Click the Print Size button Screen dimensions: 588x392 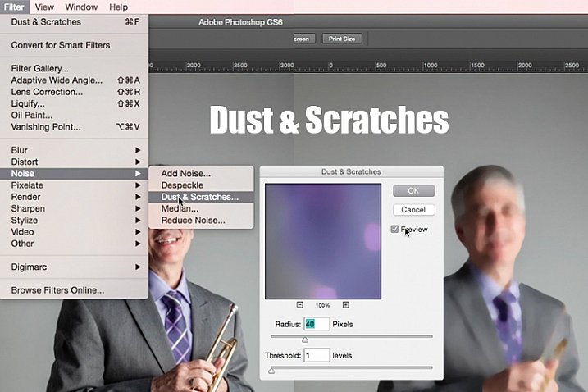[344, 39]
